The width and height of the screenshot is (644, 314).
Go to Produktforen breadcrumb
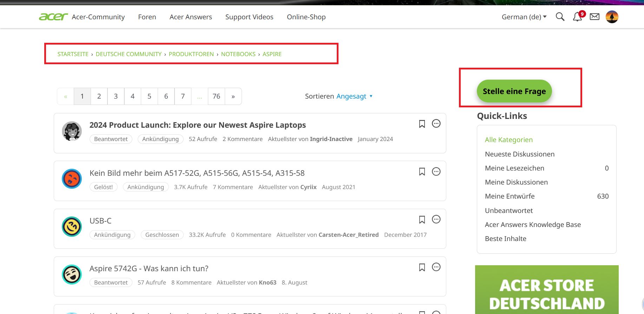pos(191,54)
